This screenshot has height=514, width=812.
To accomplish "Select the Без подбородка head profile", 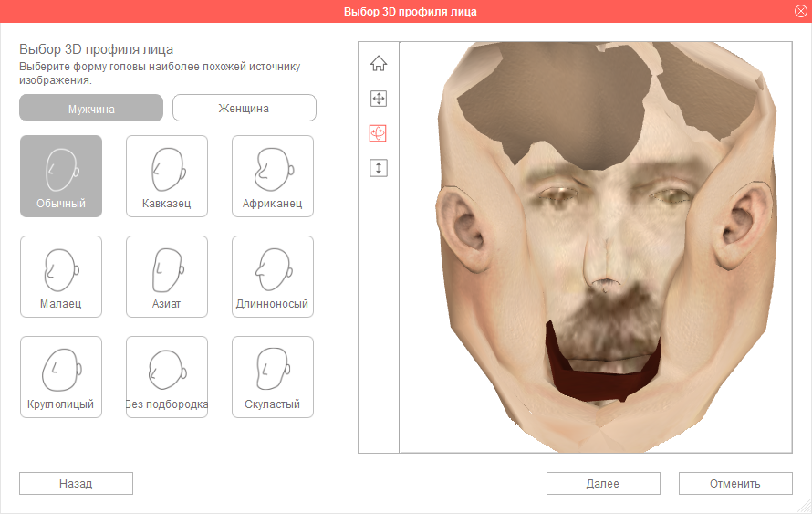I will point(167,377).
